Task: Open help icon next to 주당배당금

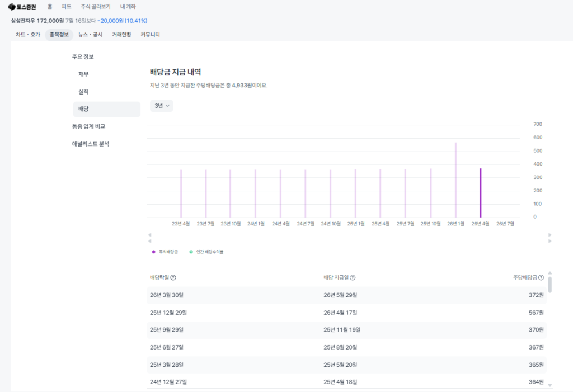Action: (541, 278)
